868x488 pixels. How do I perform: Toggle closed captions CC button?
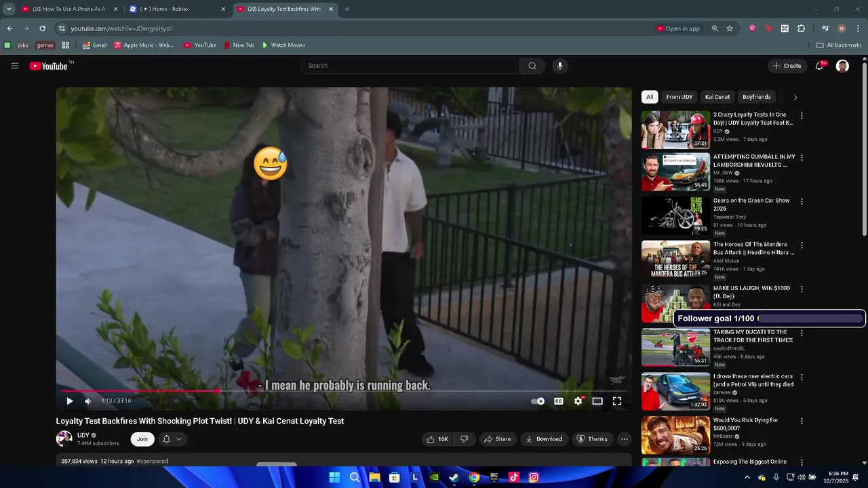pyautogui.click(x=559, y=401)
